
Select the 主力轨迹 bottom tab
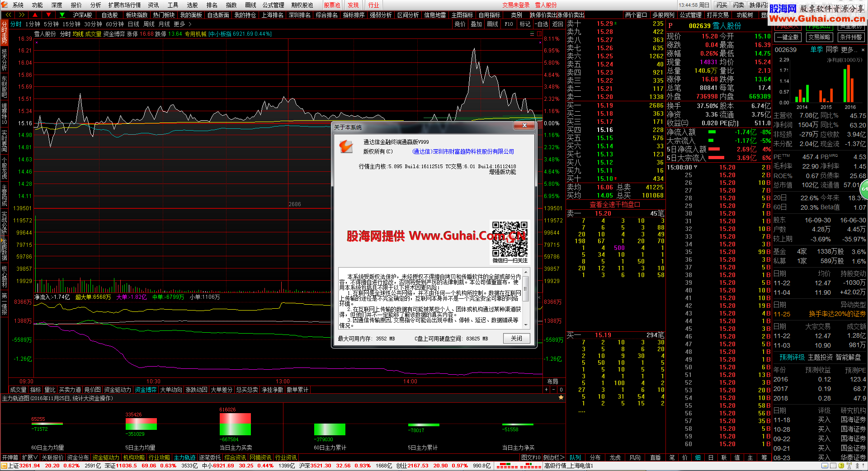(x=184, y=457)
